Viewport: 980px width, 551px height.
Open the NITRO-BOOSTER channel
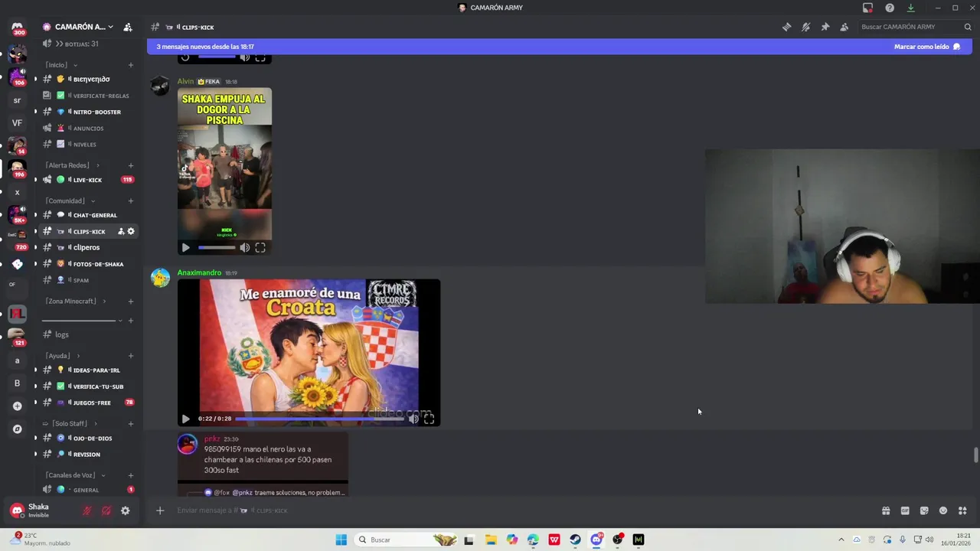point(88,112)
